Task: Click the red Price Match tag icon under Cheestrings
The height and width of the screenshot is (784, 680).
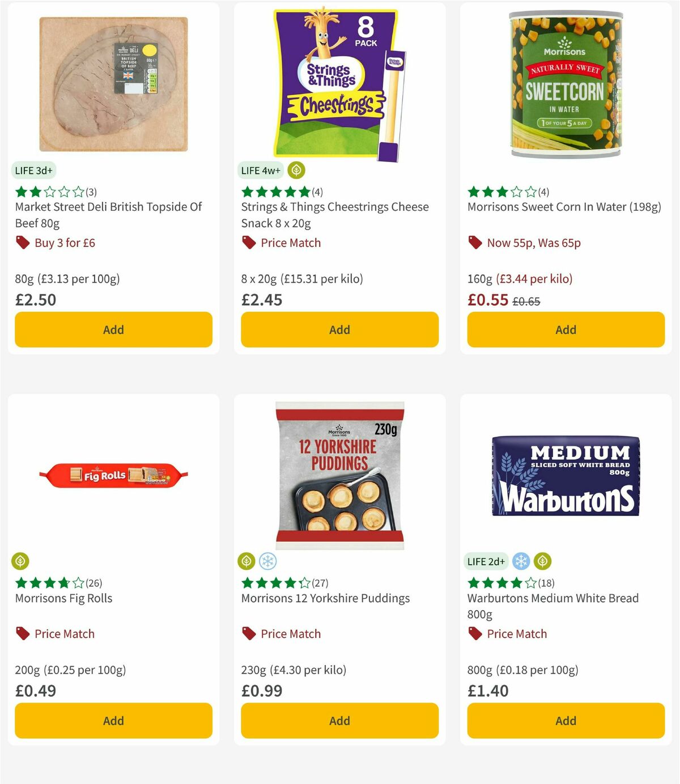Action: tap(248, 242)
